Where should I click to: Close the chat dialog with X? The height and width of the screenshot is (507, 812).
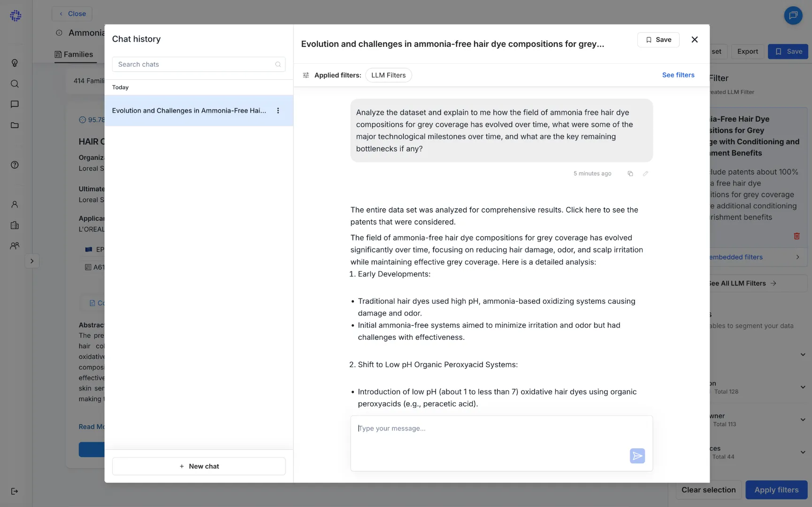pos(695,39)
